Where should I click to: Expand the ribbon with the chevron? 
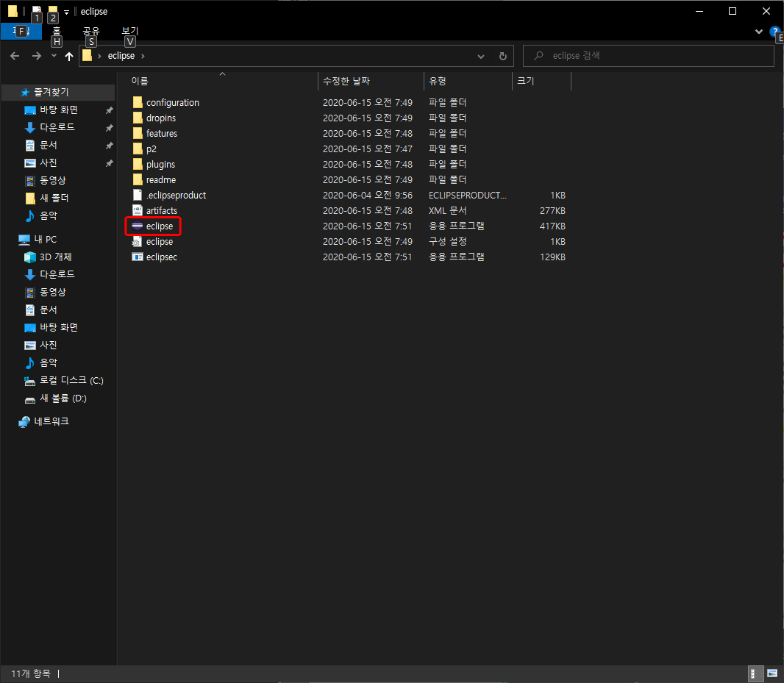click(x=758, y=32)
